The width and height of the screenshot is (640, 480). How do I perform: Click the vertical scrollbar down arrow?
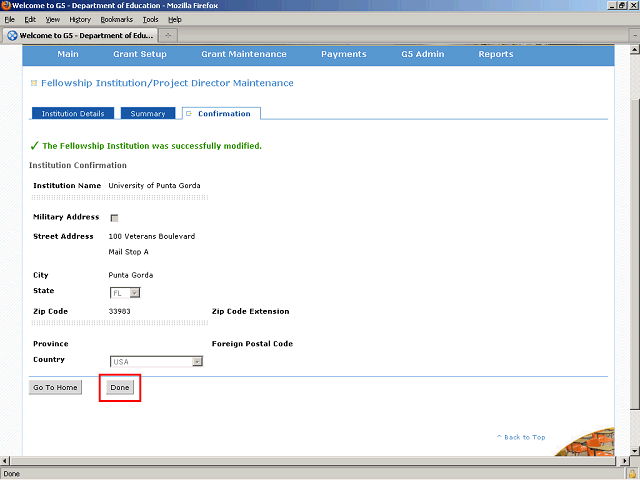(x=635, y=451)
